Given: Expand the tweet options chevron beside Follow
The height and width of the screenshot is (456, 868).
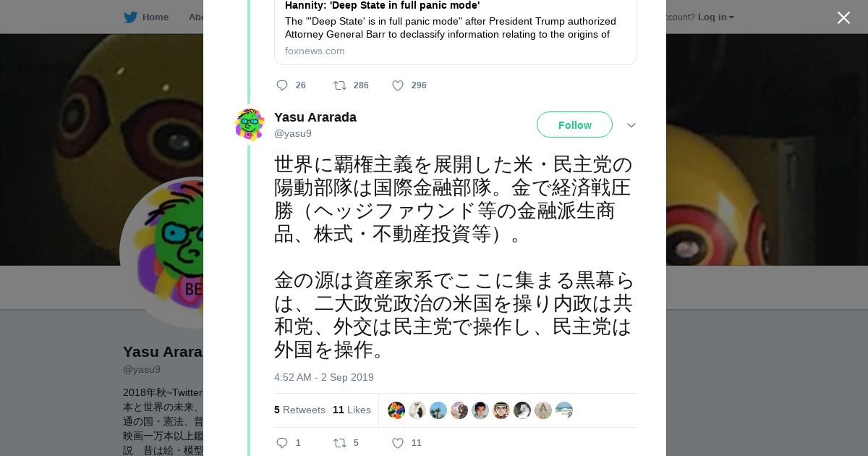Looking at the screenshot, I should 631,125.
